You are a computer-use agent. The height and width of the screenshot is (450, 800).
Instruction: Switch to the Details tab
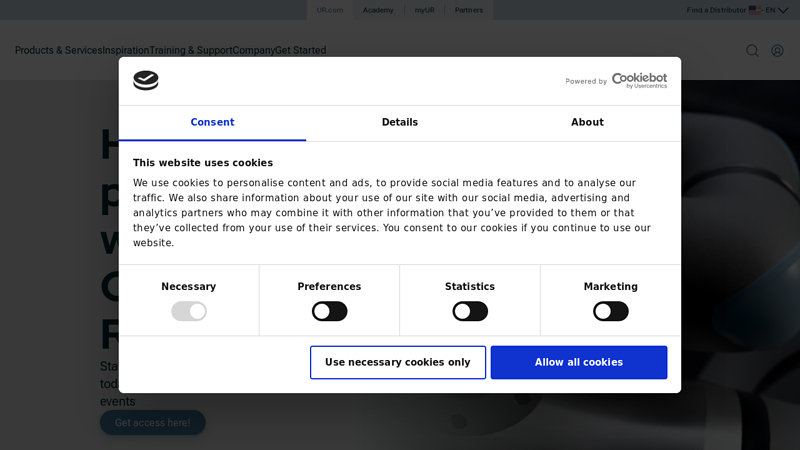(400, 122)
